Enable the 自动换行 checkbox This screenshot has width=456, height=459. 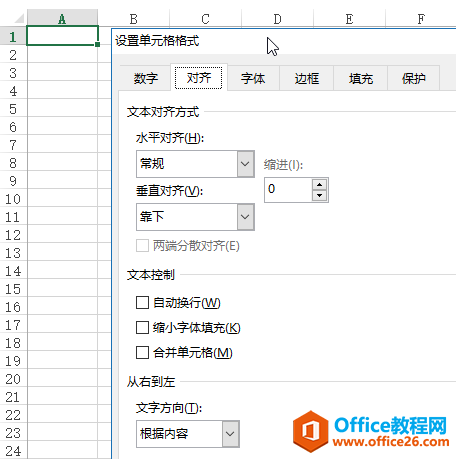pos(142,303)
